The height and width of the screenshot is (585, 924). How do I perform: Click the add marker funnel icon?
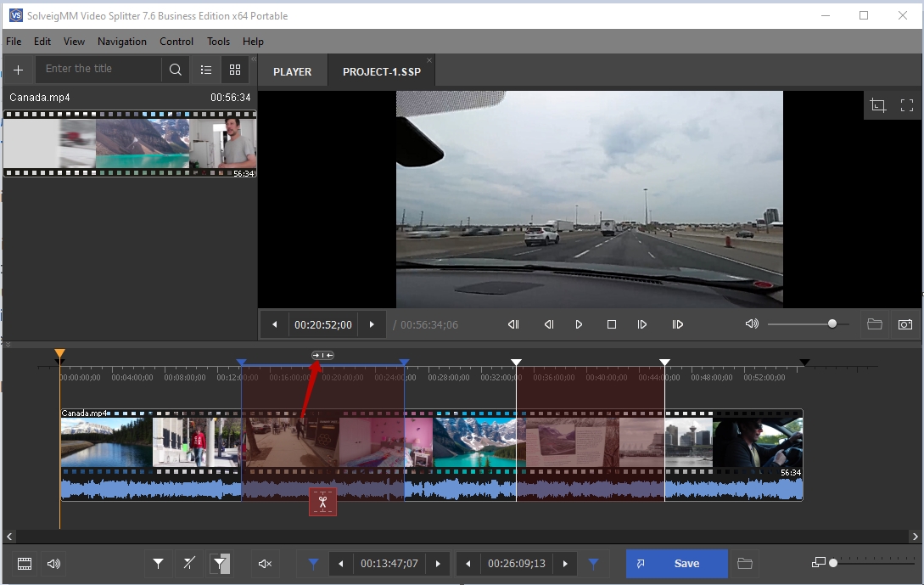158,563
